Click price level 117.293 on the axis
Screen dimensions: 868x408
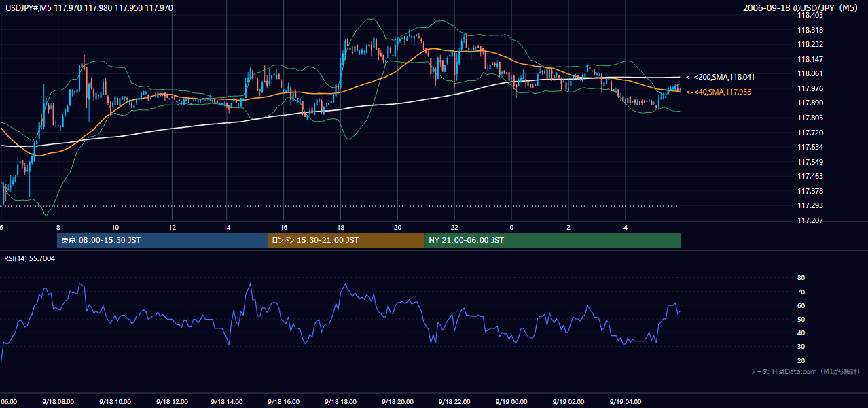[810, 205]
